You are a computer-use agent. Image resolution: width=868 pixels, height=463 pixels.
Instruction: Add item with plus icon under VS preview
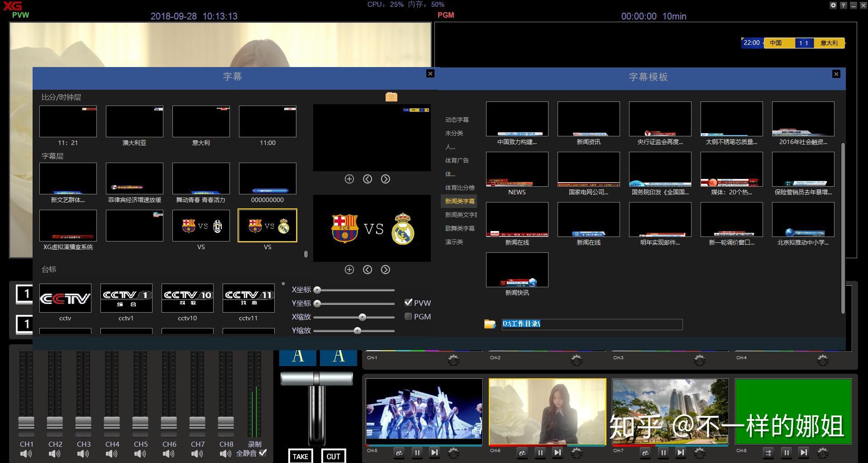pyautogui.click(x=349, y=270)
